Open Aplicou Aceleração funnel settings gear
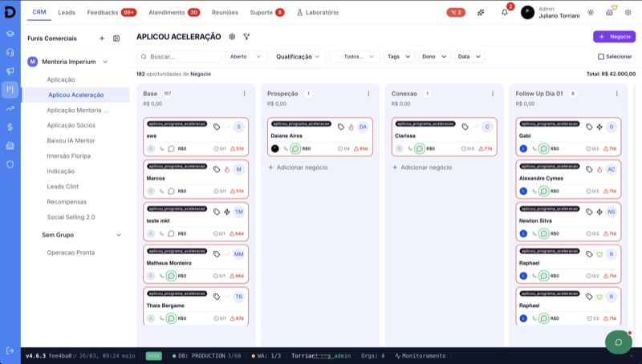This screenshot has width=642, height=364. [x=232, y=37]
